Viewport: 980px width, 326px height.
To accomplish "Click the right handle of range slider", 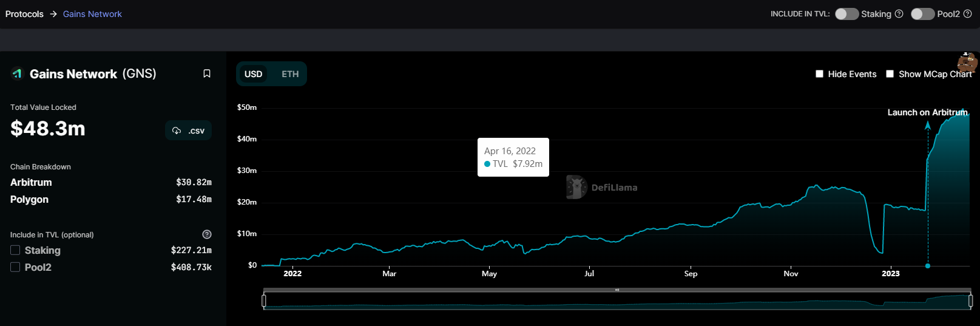I will 970,301.
